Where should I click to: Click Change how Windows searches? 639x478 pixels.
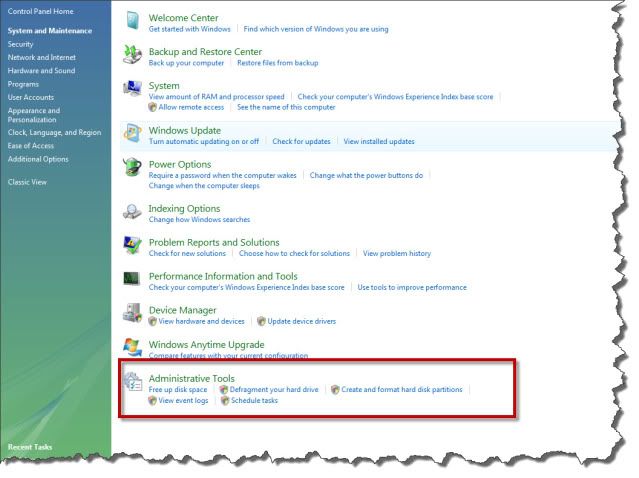199,220
